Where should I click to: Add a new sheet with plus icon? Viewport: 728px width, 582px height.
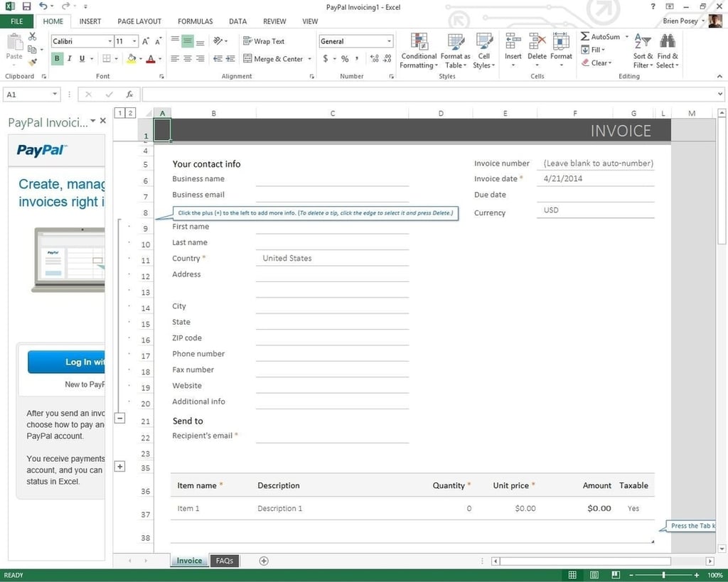click(264, 561)
